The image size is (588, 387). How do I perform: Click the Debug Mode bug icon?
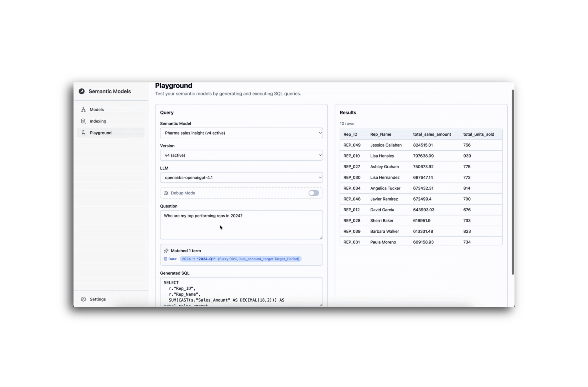166,193
